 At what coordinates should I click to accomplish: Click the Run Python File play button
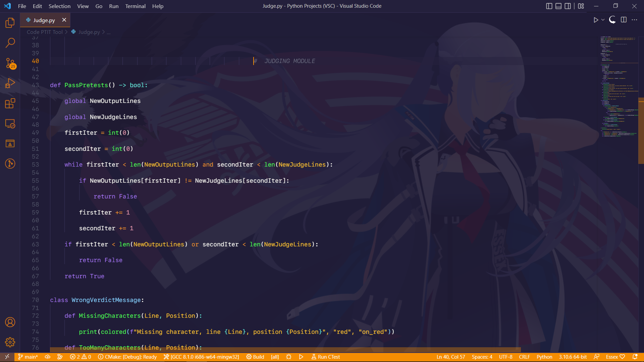tap(596, 20)
